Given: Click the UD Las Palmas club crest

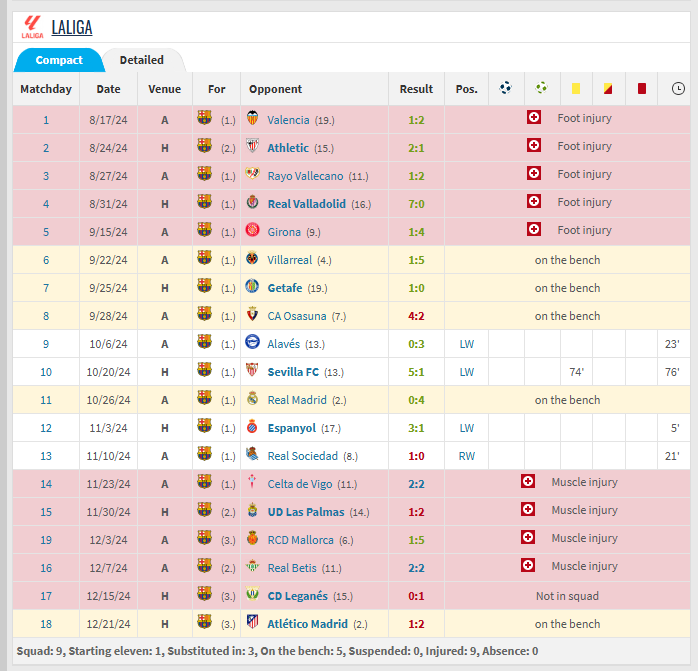Looking at the screenshot, I should click(252, 510).
